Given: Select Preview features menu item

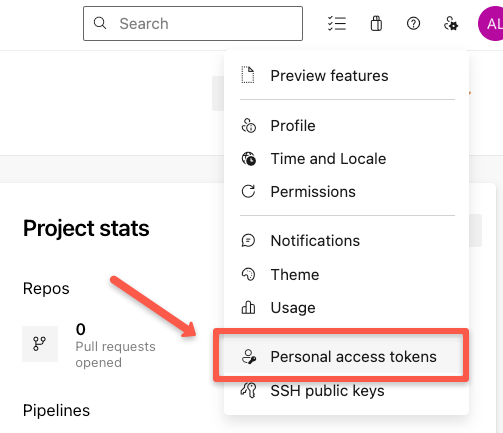Looking at the screenshot, I should tap(347, 76).
